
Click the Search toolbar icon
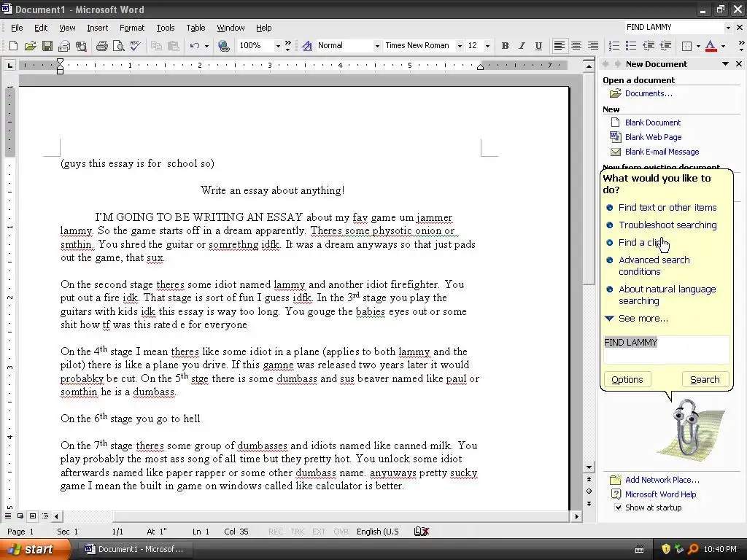pyautogui.click(x=81, y=46)
